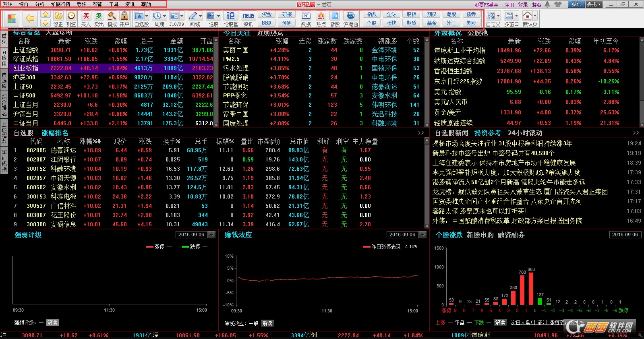Open the 自选股 star folder icon

139,16
